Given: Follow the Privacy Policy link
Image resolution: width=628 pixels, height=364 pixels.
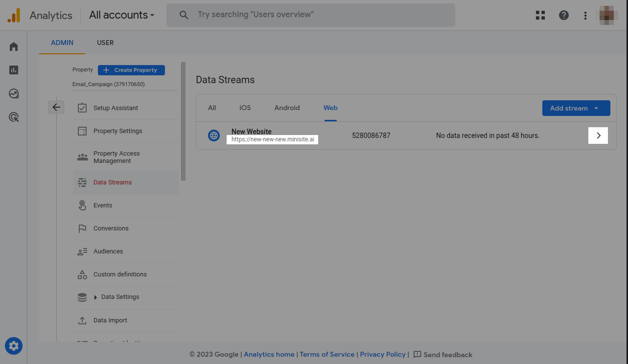Looking at the screenshot, I should [x=383, y=354].
